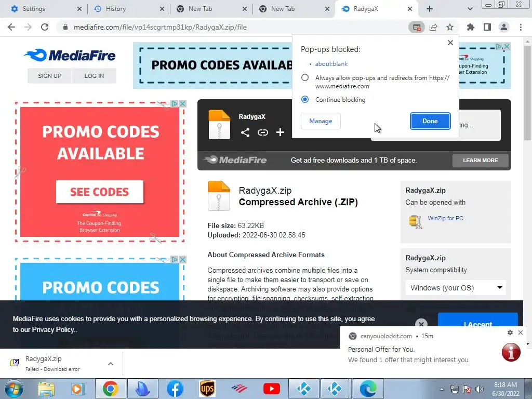532x399 pixels.
Task: Open YouTube from the taskbar
Action: pyautogui.click(x=271, y=389)
